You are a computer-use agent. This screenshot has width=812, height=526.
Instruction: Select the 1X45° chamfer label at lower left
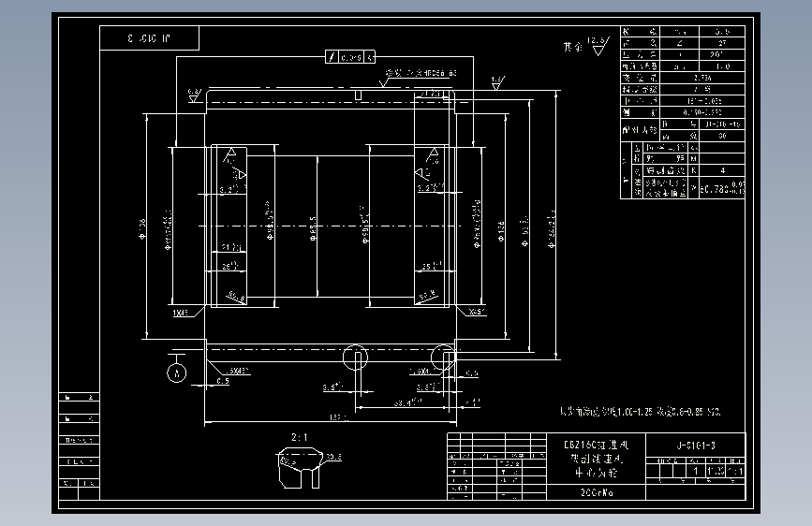[180, 314]
